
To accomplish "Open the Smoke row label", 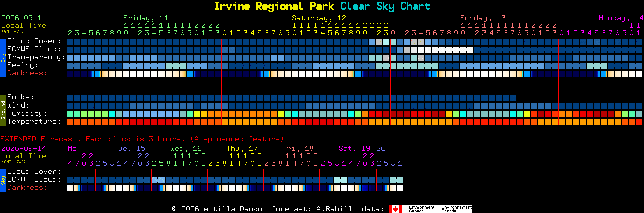I will click(21, 97).
